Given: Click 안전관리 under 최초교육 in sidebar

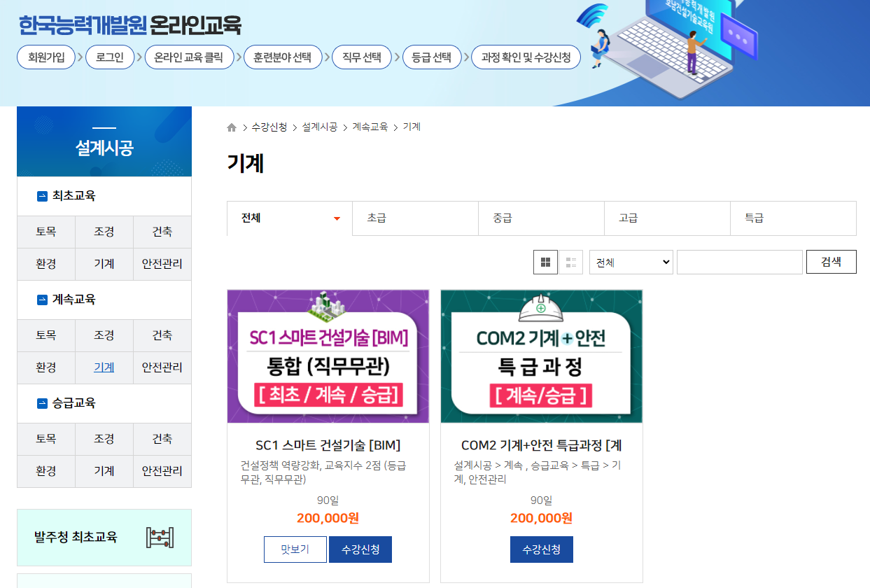Looking at the screenshot, I should click(162, 264).
